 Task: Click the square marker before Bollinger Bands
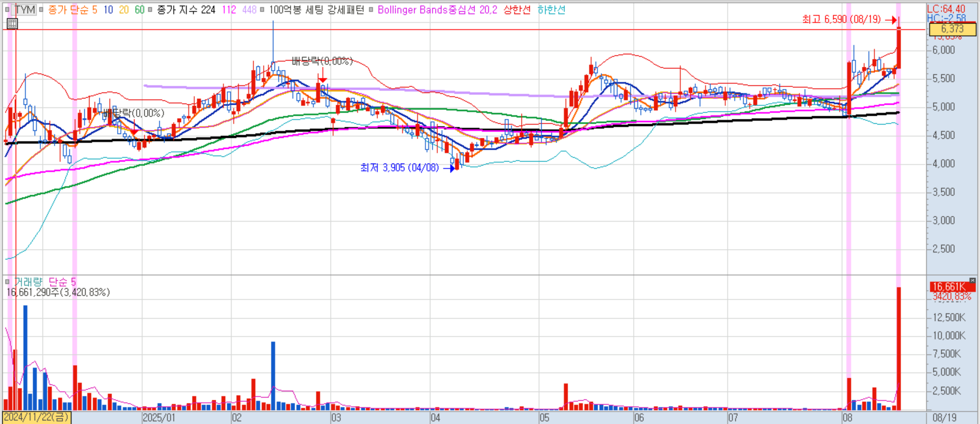371,9
